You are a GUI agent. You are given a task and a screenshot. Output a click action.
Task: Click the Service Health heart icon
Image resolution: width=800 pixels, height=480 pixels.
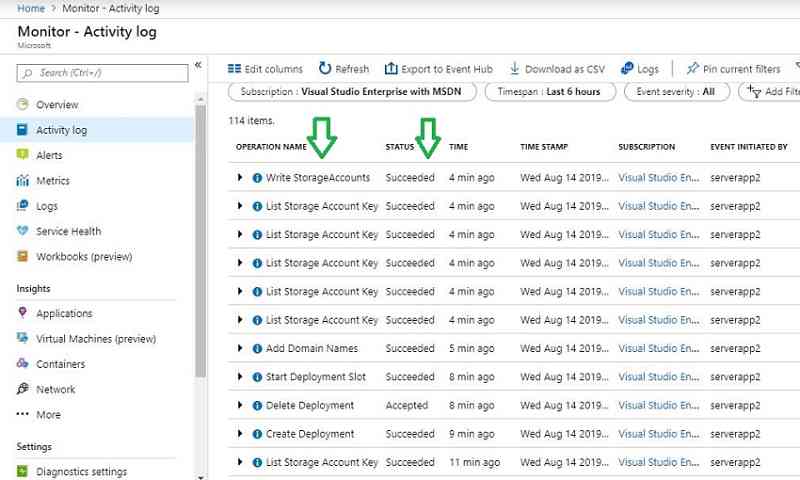[22, 231]
